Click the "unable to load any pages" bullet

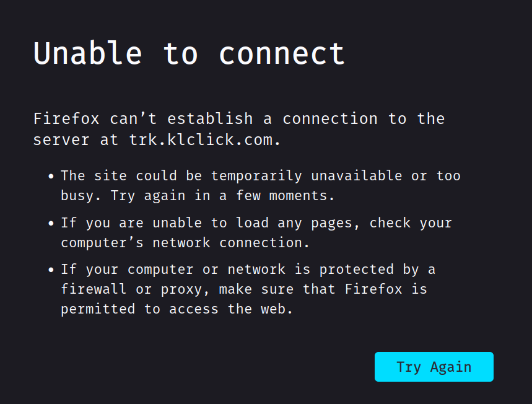click(x=256, y=223)
